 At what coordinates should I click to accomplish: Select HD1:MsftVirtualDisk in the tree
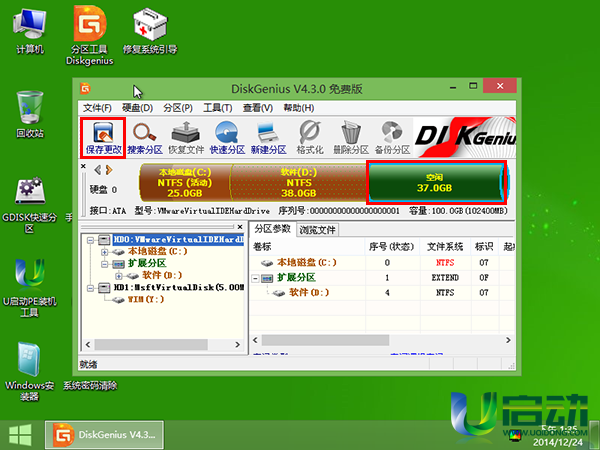click(x=179, y=287)
